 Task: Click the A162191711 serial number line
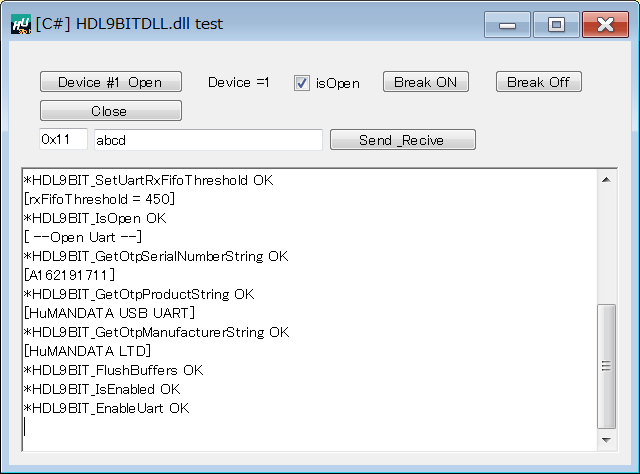click(69, 275)
